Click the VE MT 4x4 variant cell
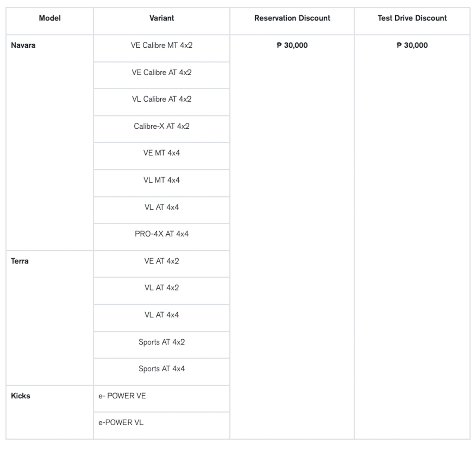Viewport: 476px width, 449px height. pos(161,153)
